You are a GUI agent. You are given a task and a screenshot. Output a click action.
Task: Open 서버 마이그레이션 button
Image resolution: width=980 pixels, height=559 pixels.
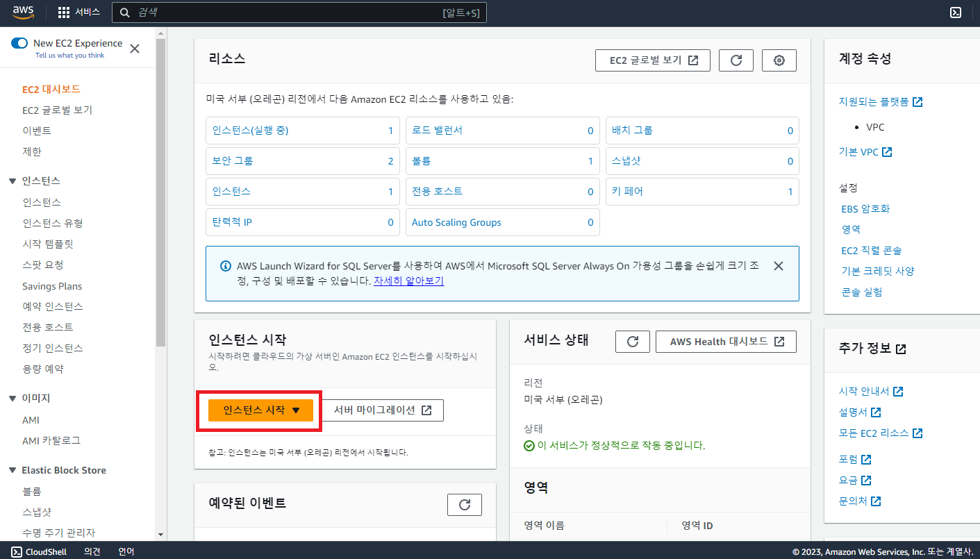tap(383, 410)
